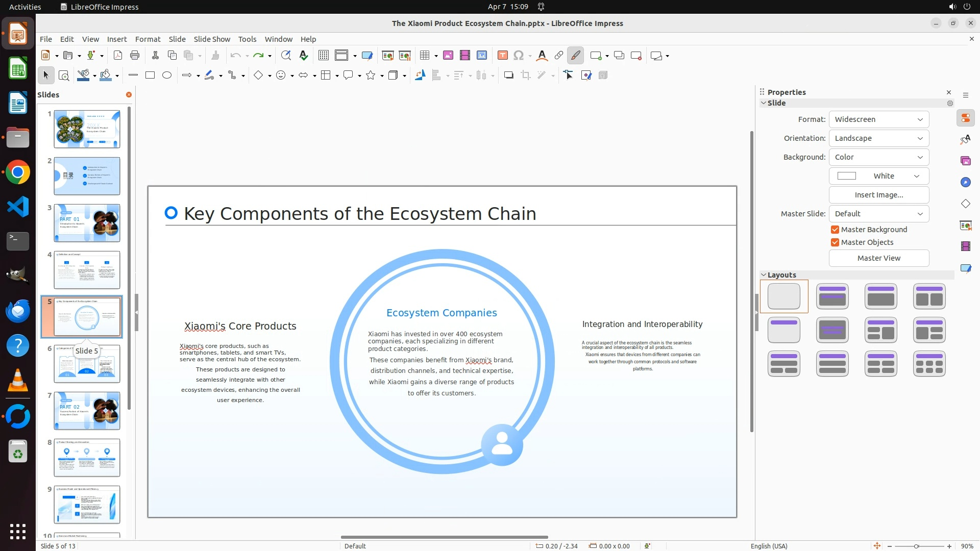
Task: Open the Gallery sidebar panel icon
Action: (x=965, y=161)
